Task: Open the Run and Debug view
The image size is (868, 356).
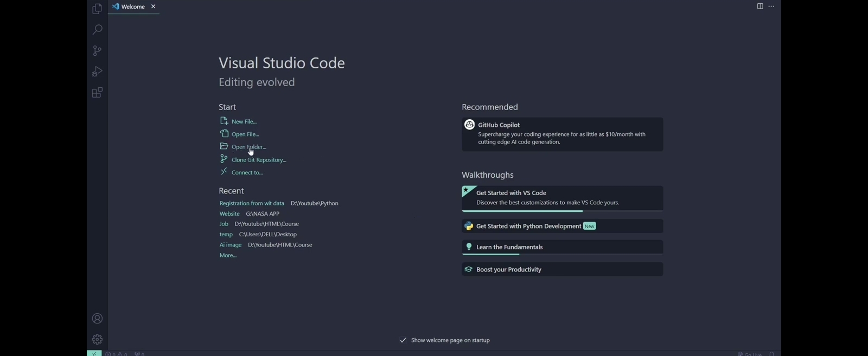Action: coord(97,72)
